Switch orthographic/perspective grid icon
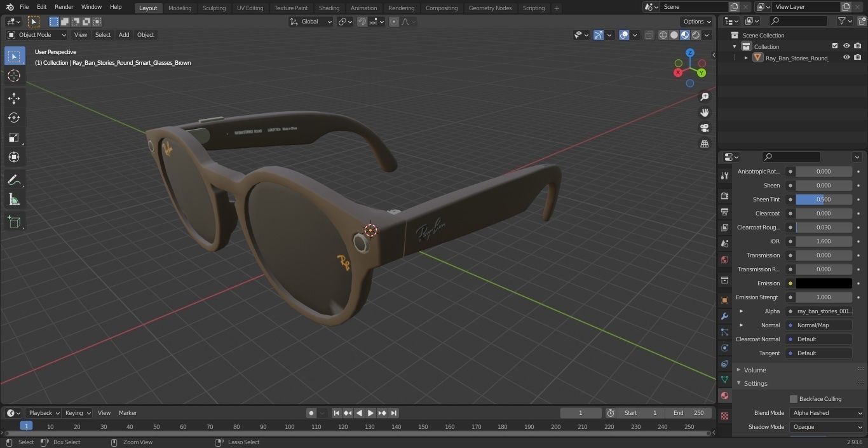Image resolution: width=868 pixels, height=448 pixels. (x=704, y=144)
